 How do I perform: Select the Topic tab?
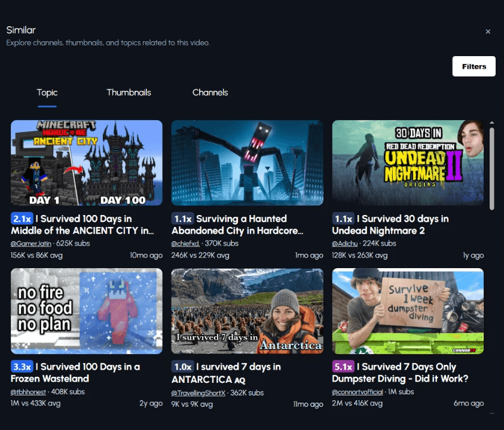pos(47,93)
